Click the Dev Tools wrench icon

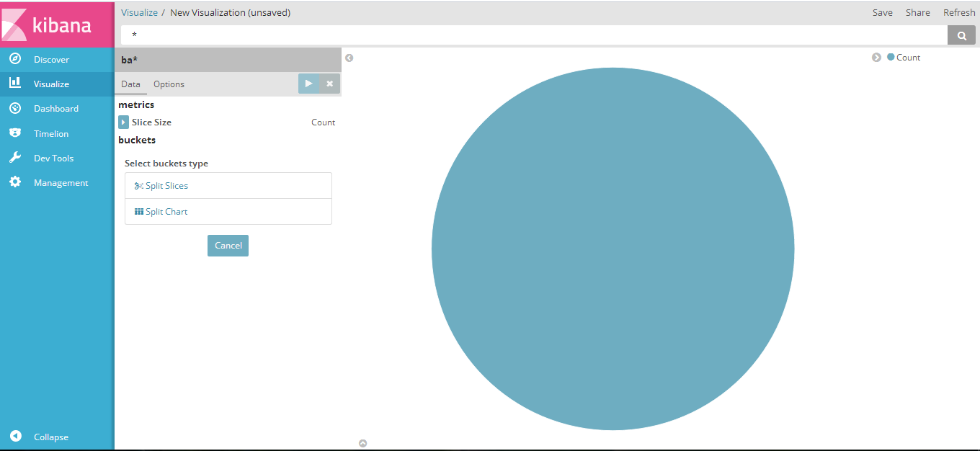[15, 158]
